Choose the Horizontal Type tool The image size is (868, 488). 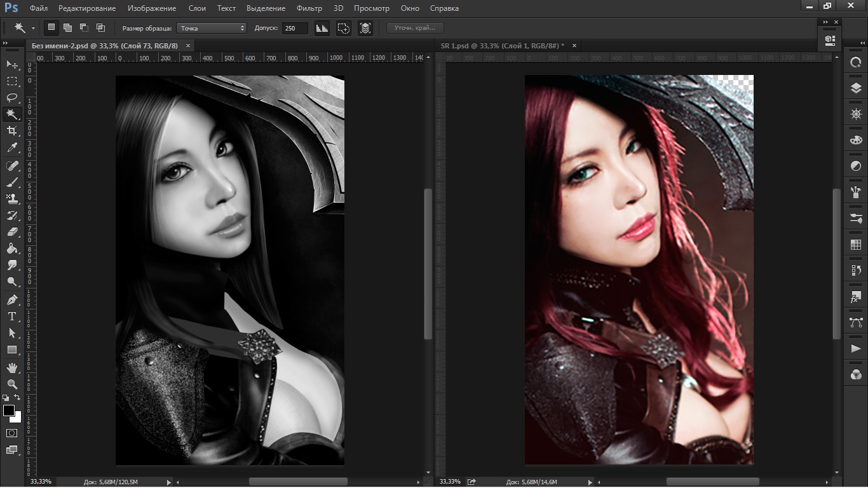(x=12, y=316)
